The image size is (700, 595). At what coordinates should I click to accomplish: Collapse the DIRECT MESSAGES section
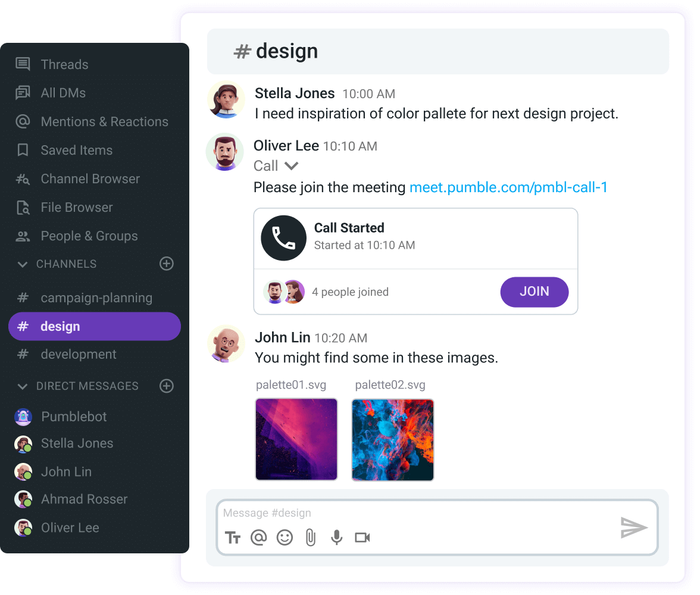[22, 386]
